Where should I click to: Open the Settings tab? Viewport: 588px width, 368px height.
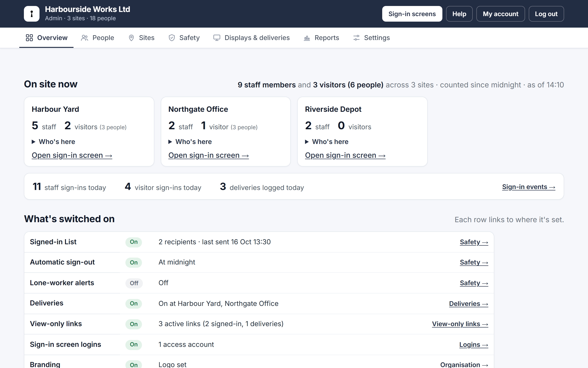point(371,38)
